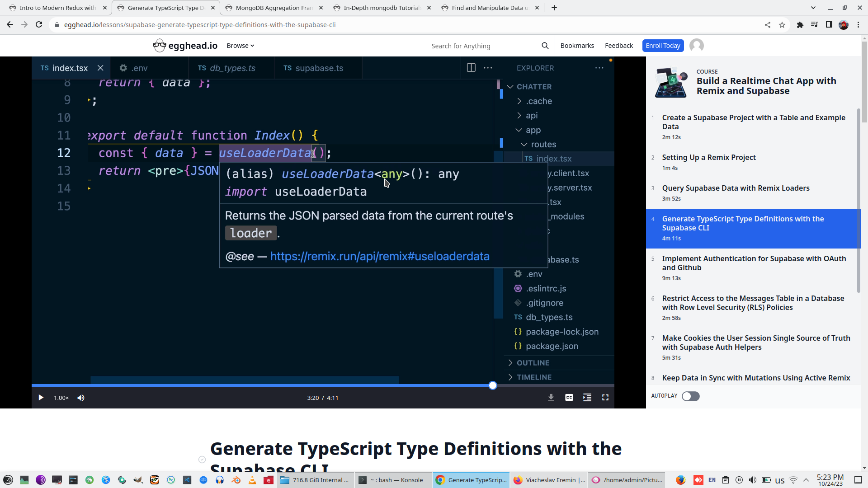868x488 pixels.
Task: Download the video using download icon
Action: point(551,398)
